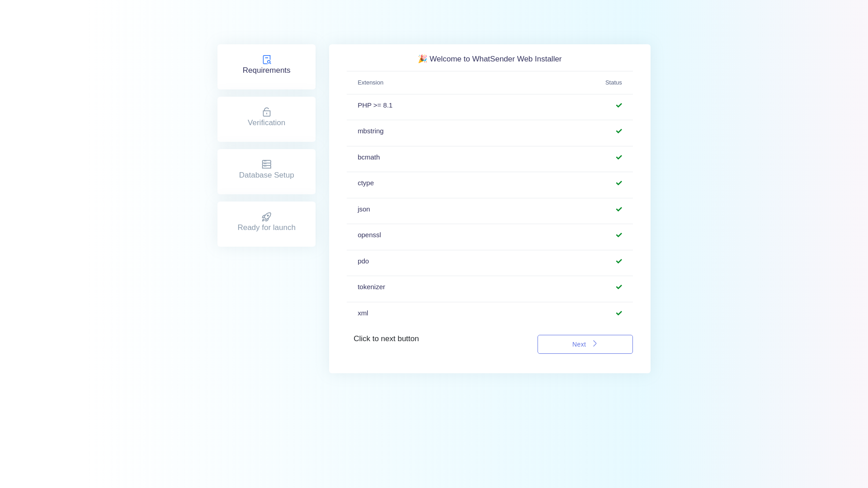Screen dimensions: 868x488
Task: Open the Ready for launch step card
Action: (x=266, y=224)
